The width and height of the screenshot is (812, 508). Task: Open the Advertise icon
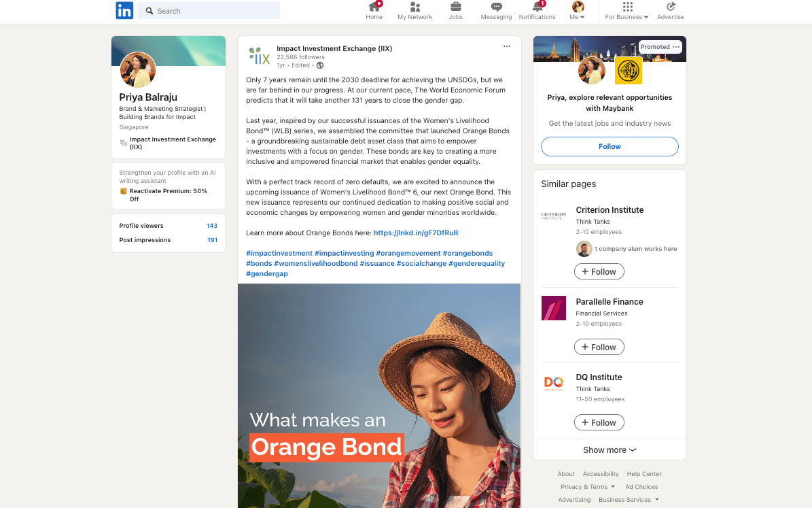point(671,7)
